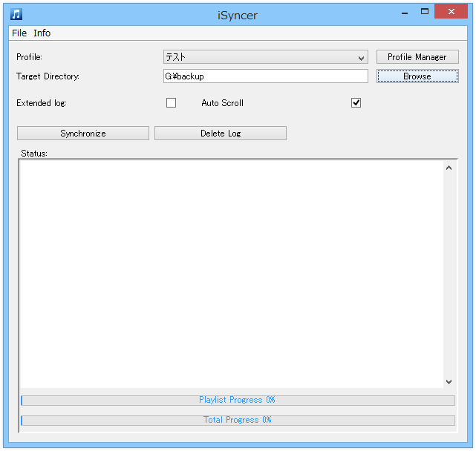
Task: Open the Info menu
Action: (x=42, y=33)
